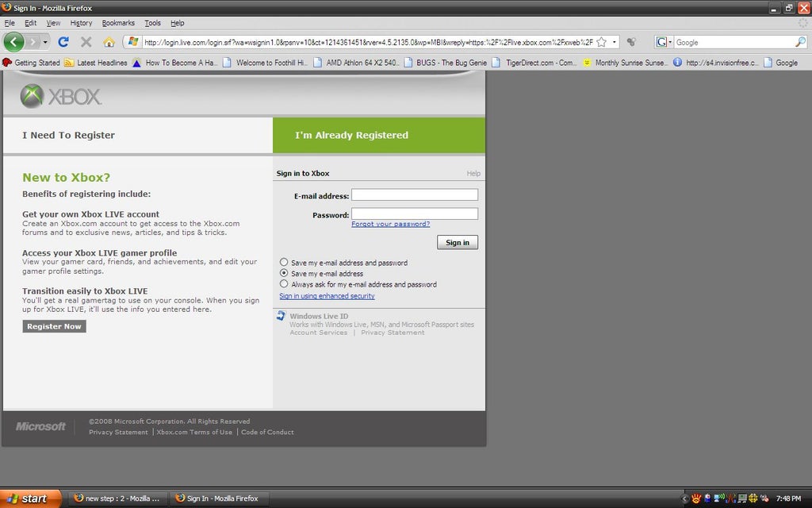Choose Always ask for e-mail and password
812x508 pixels.
tap(284, 284)
